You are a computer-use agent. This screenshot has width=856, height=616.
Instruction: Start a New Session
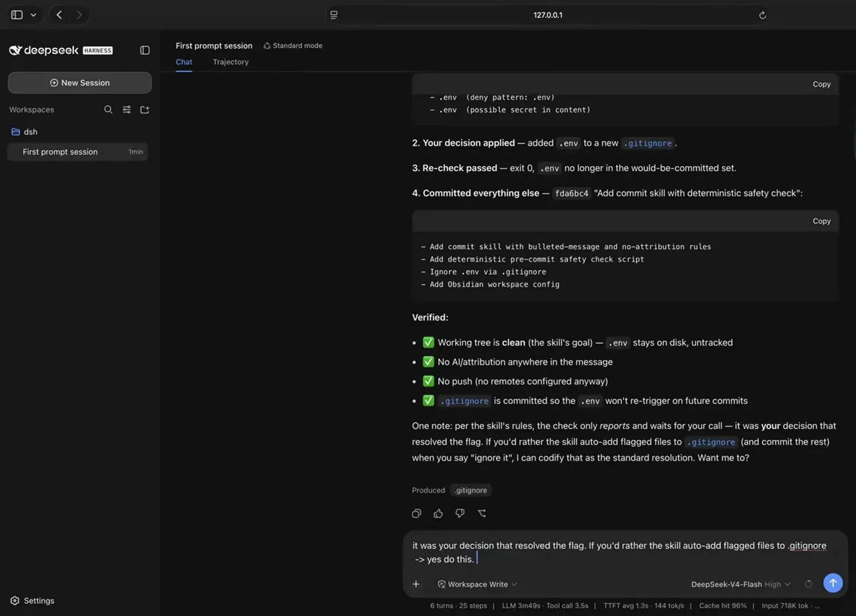[80, 83]
